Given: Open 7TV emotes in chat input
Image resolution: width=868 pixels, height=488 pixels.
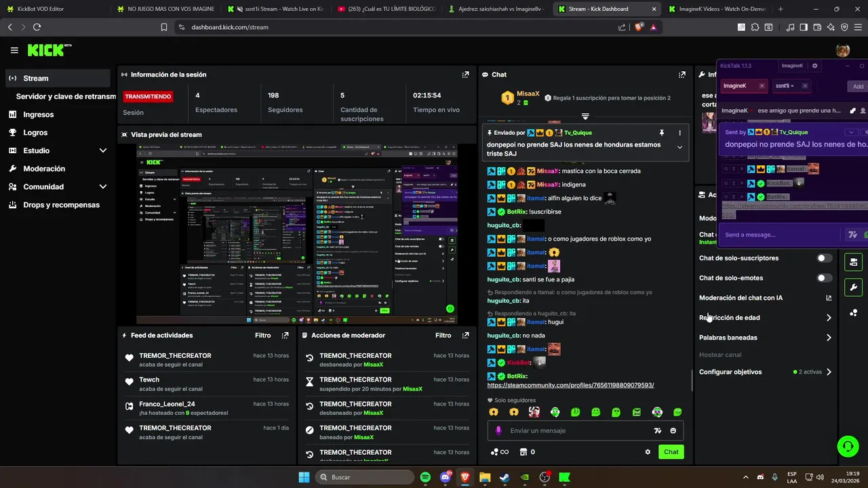Looking at the screenshot, I should pos(657,430).
